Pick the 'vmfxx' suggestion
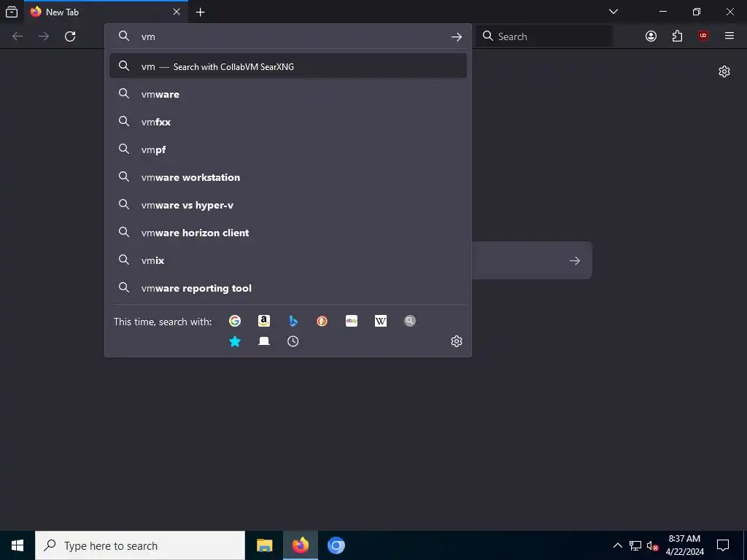The image size is (747, 560). pos(287,122)
